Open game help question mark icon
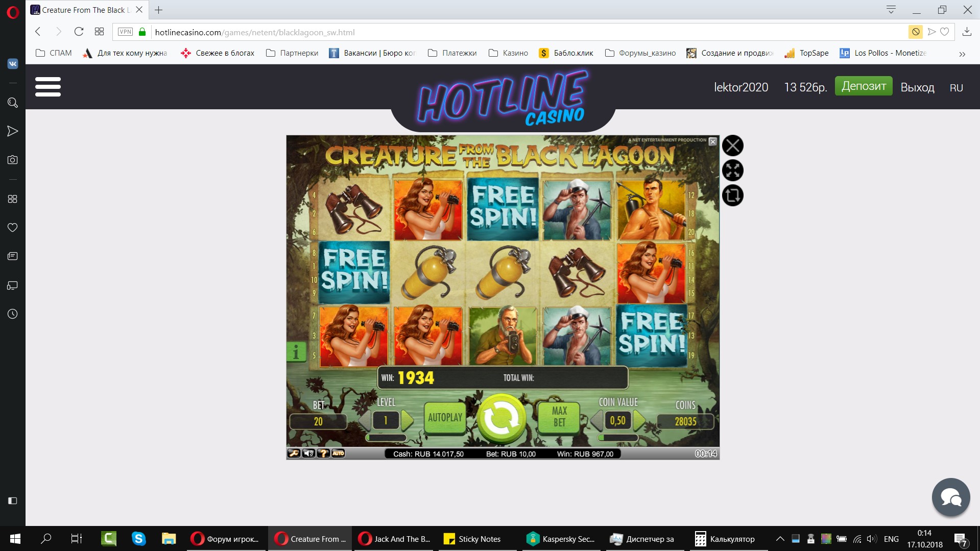 click(x=323, y=453)
